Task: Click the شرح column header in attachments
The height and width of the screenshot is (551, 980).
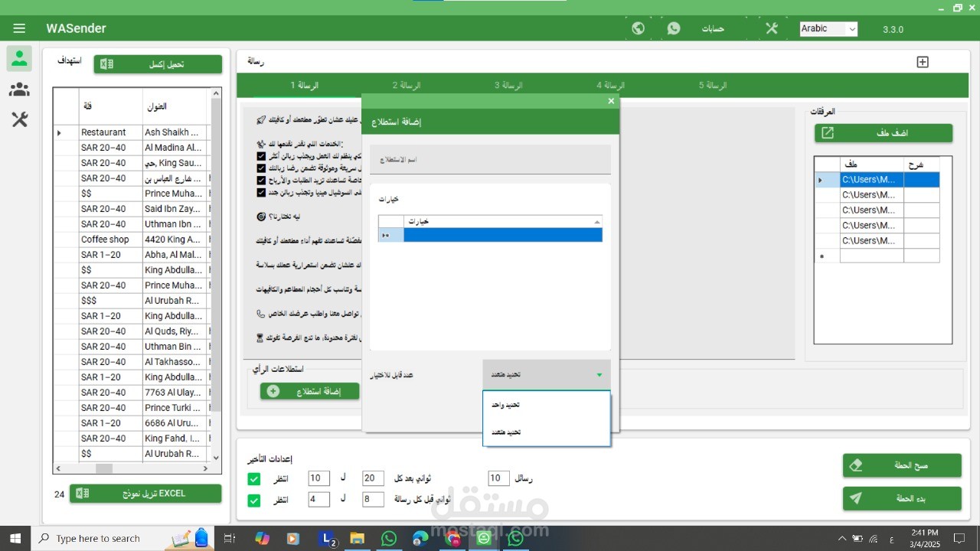Action: click(921, 165)
